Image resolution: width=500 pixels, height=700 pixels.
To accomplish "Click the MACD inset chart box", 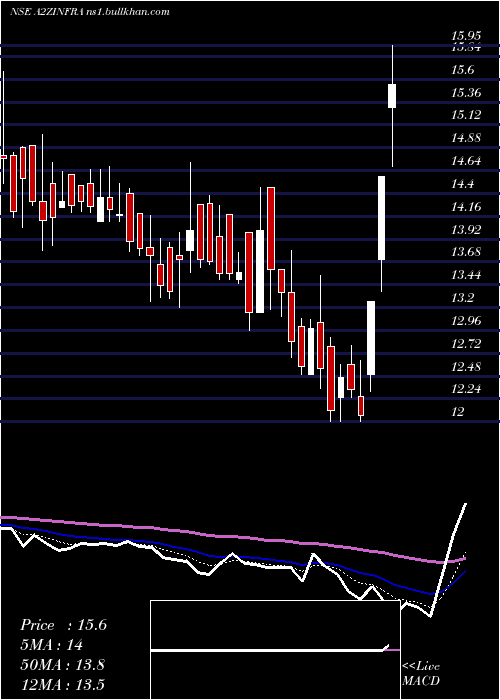I will (x=275, y=650).
